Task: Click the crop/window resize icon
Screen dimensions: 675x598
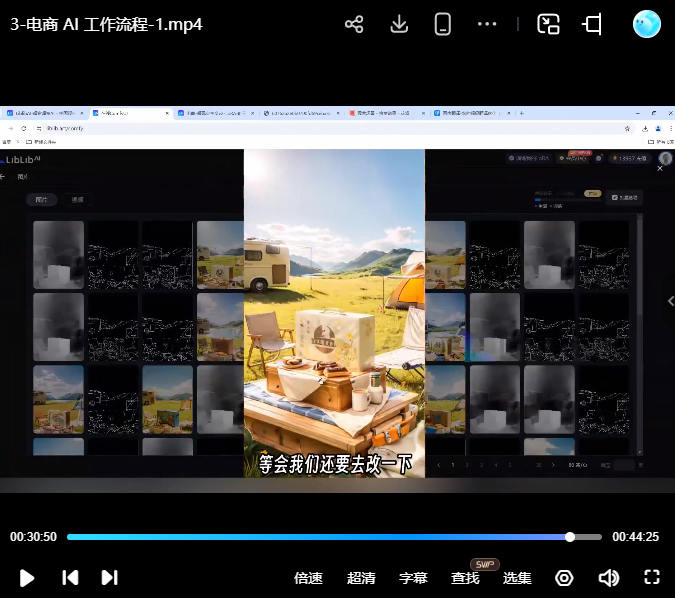Action: (x=592, y=24)
